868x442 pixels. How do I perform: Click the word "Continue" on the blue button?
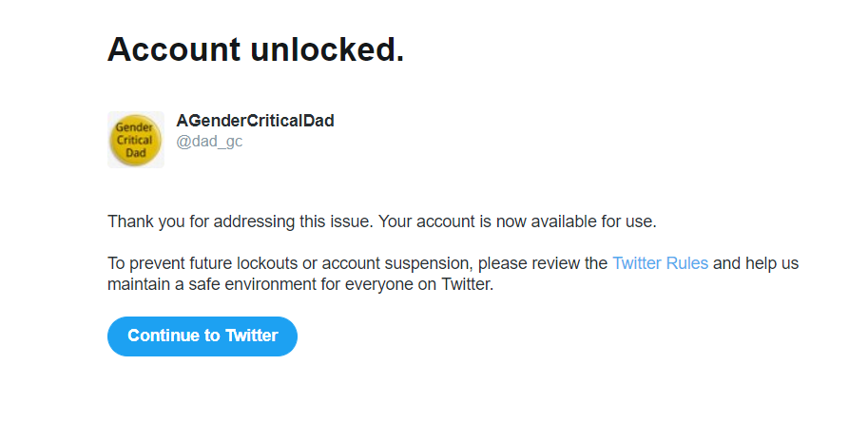coord(164,336)
